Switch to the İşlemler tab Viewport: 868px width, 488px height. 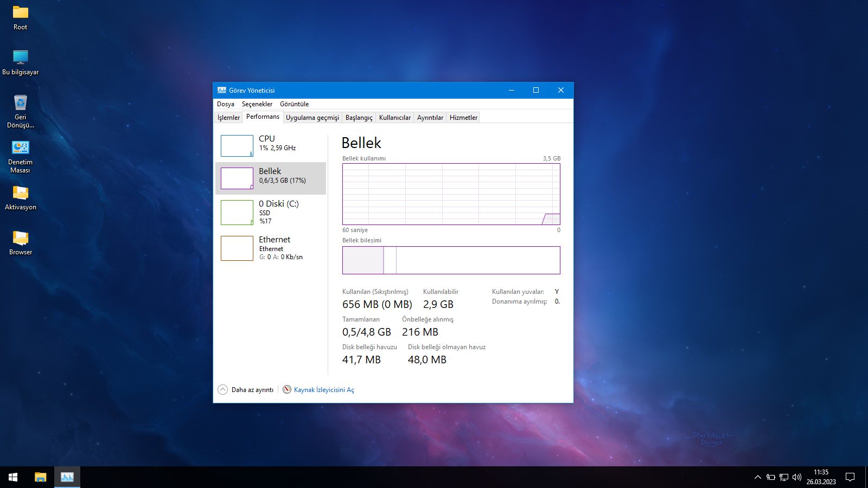[x=228, y=118]
